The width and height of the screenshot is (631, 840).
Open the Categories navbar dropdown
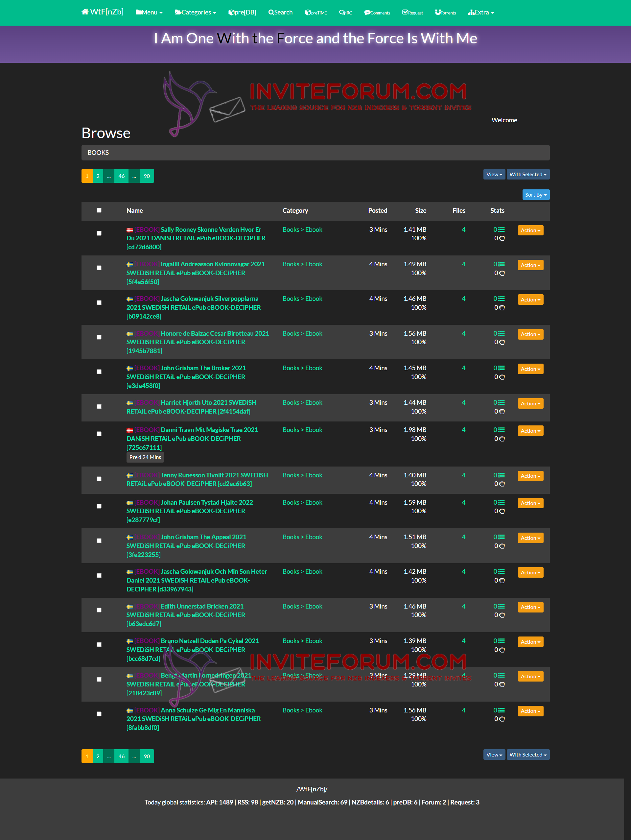click(196, 12)
